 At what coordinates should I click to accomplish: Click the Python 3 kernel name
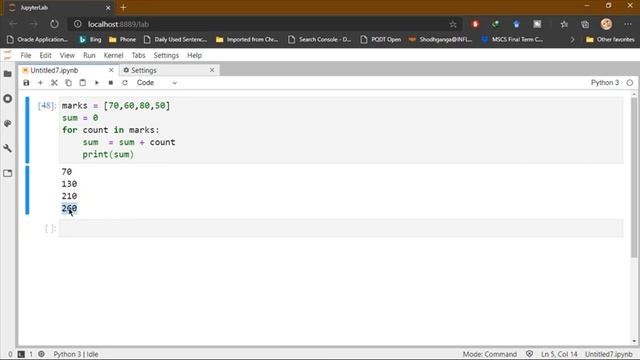[x=605, y=82]
